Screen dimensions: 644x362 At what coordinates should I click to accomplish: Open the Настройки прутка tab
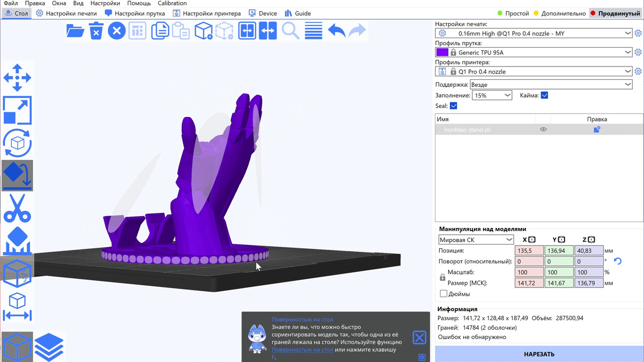(x=135, y=13)
